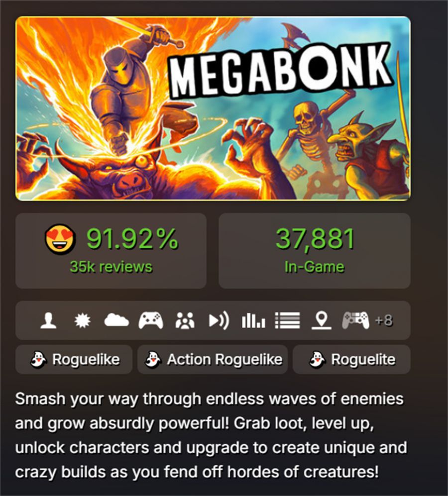
Task: Click the 37,881 In-Game player count
Action: (315, 251)
